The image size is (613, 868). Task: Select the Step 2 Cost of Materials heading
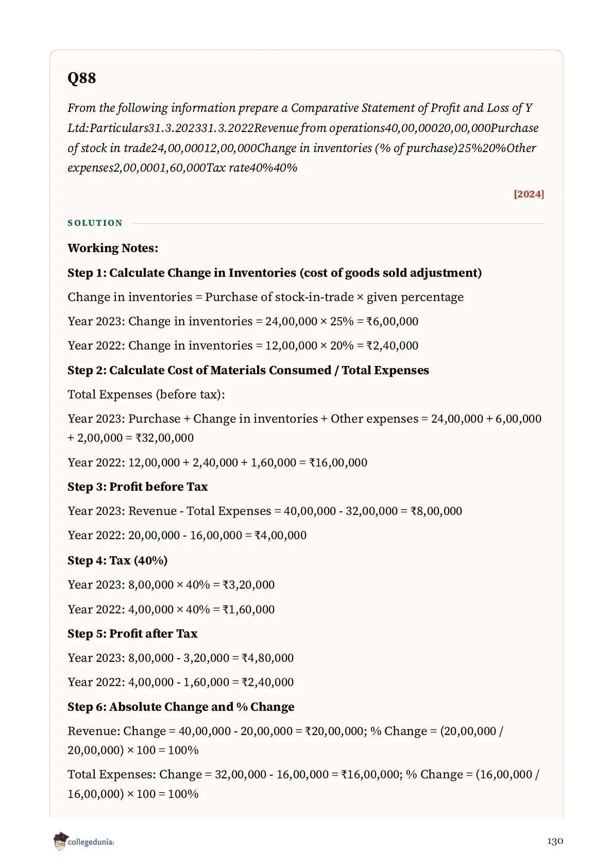pos(248,370)
